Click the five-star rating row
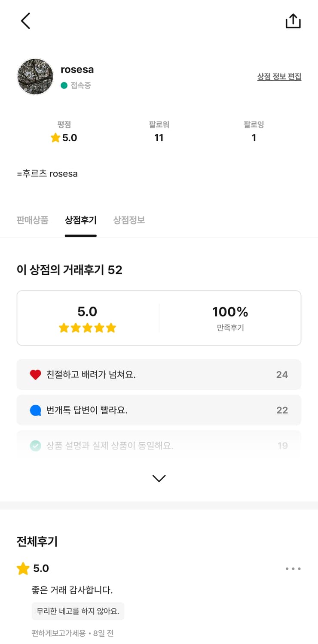Image resolution: width=318 pixels, height=644 pixels. (87, 328)
